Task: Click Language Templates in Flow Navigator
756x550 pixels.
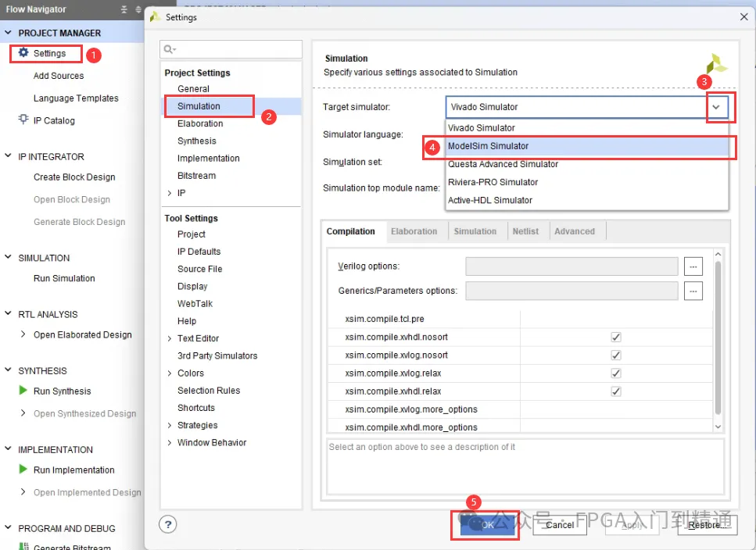Action: tap(76, 98)
